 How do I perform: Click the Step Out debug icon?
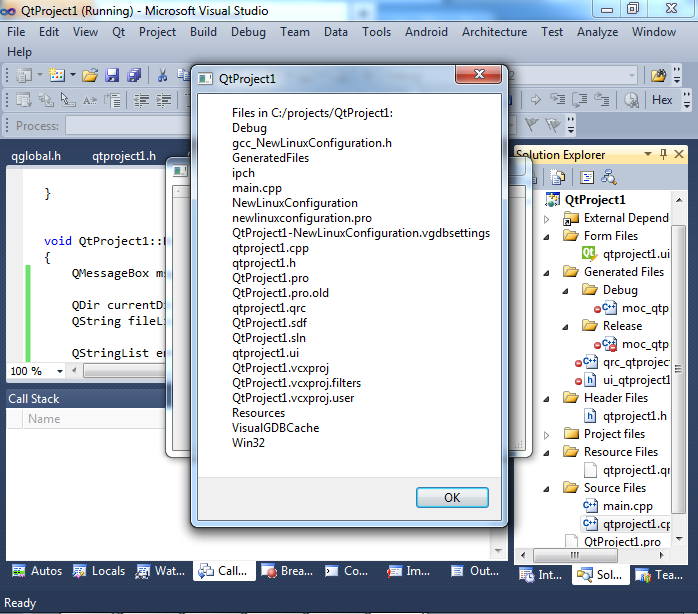tap(601, 100)
